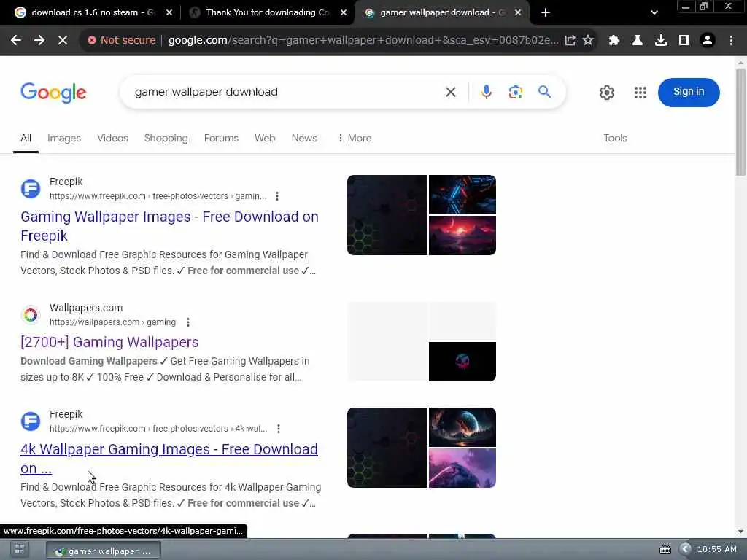Viewport: 747px width, 560px height.
Task: Switch to Videos results
Action: [x=112, y=138]
